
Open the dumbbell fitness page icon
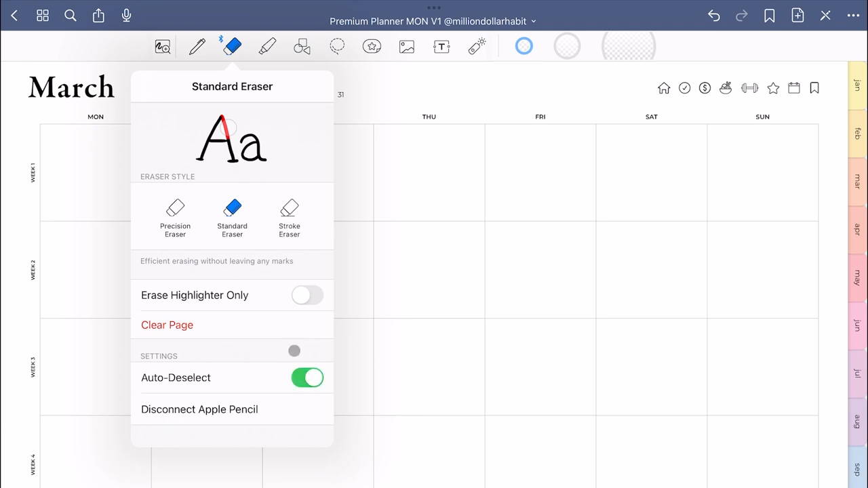[x=749, y=88]
